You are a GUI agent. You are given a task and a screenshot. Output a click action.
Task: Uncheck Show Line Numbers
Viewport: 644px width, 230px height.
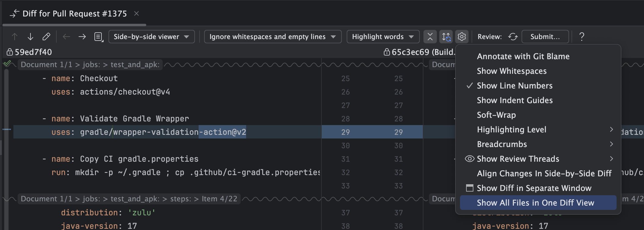[x=538, y=86]
